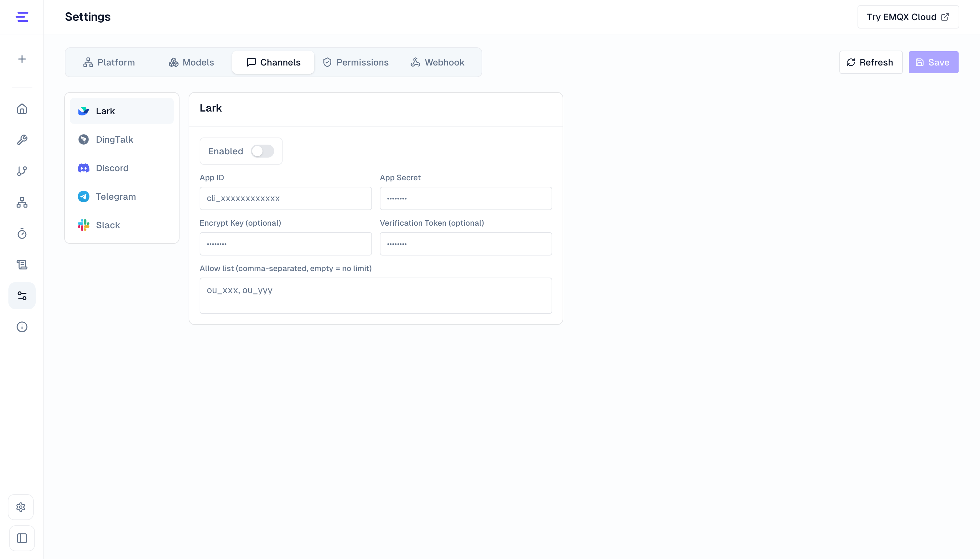Toggle the sidebar panel collapse icon
This screenshot has height=559, width=980.
[22, 538]
